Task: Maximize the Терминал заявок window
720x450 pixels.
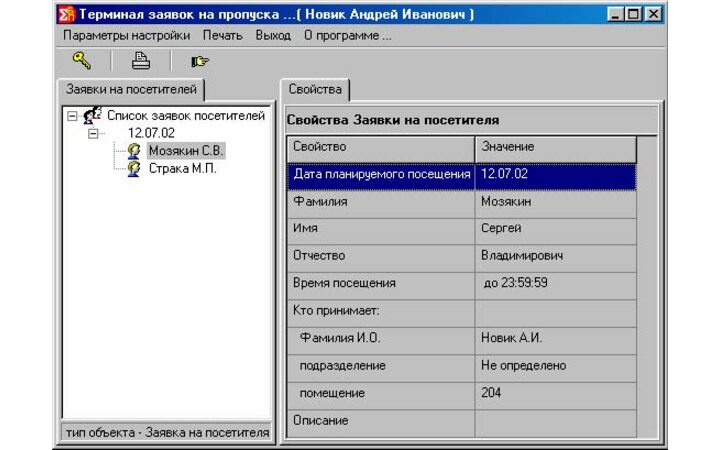Action: pos(633,14)
